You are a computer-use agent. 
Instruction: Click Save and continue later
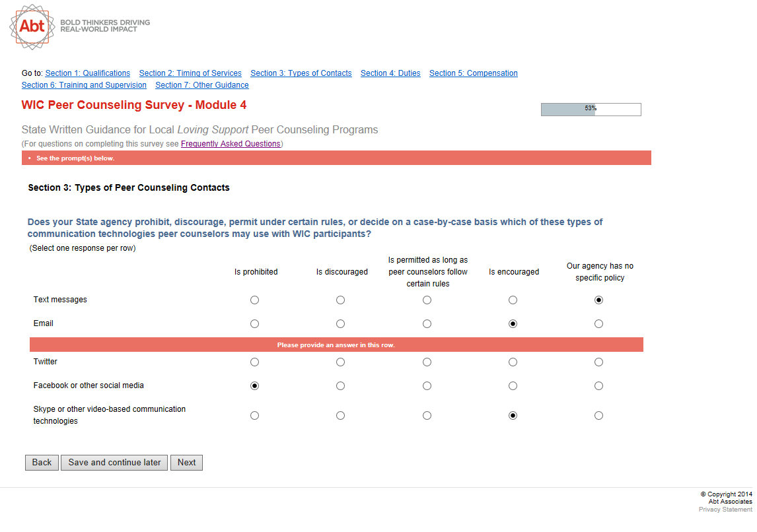click(114, 463)
